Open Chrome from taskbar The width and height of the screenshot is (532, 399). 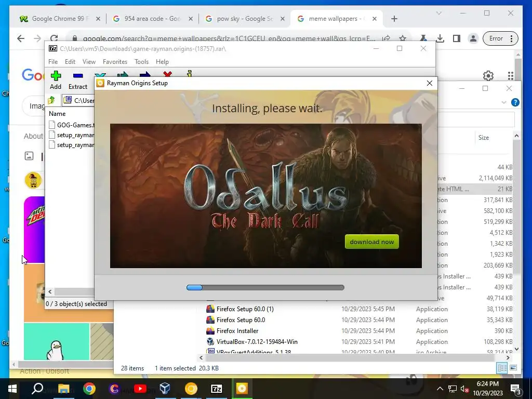[x=89, y=389]
